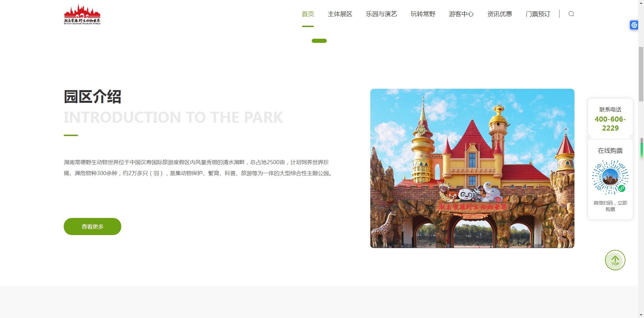This screenshot has height=318, width=644.
Task: Expand the 游客中心 navigation menu
Action: [x=461, y=14]
